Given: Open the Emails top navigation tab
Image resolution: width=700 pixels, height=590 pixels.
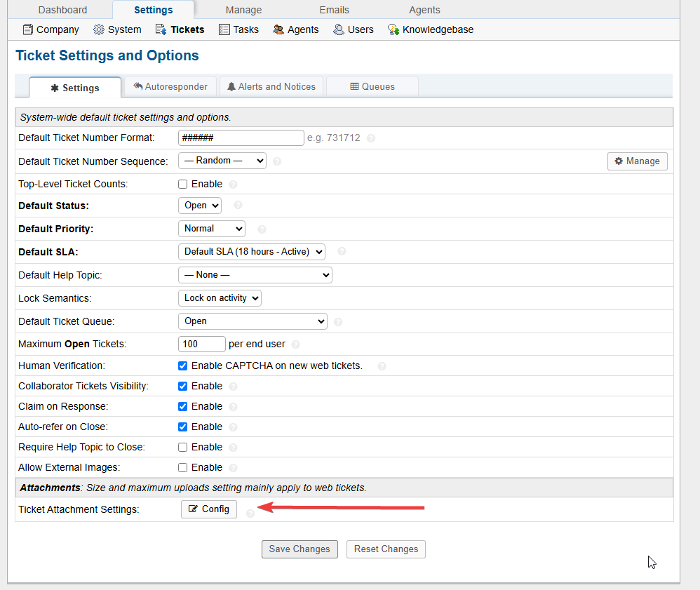Looking at the screenshot, I should (x=334, y=10).
